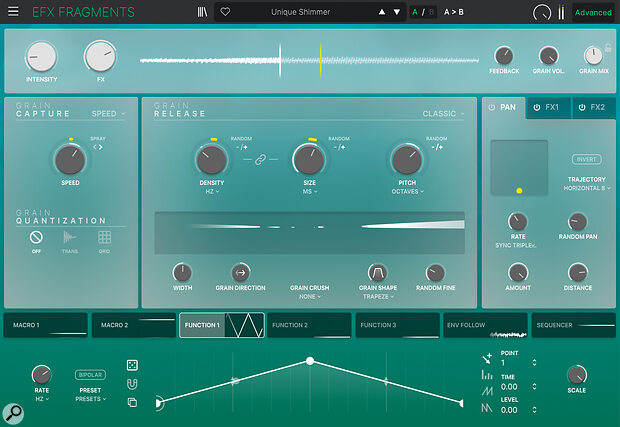Image resolution: width=620 pixels, height=427 pixels.
Task: Click the Time value stepper arrows
Action: tap(534, 387)
